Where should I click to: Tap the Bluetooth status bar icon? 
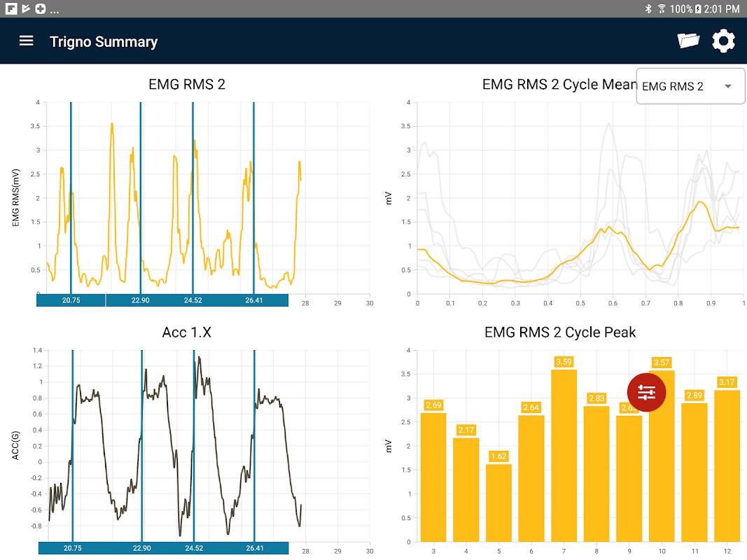pos(648,8)
